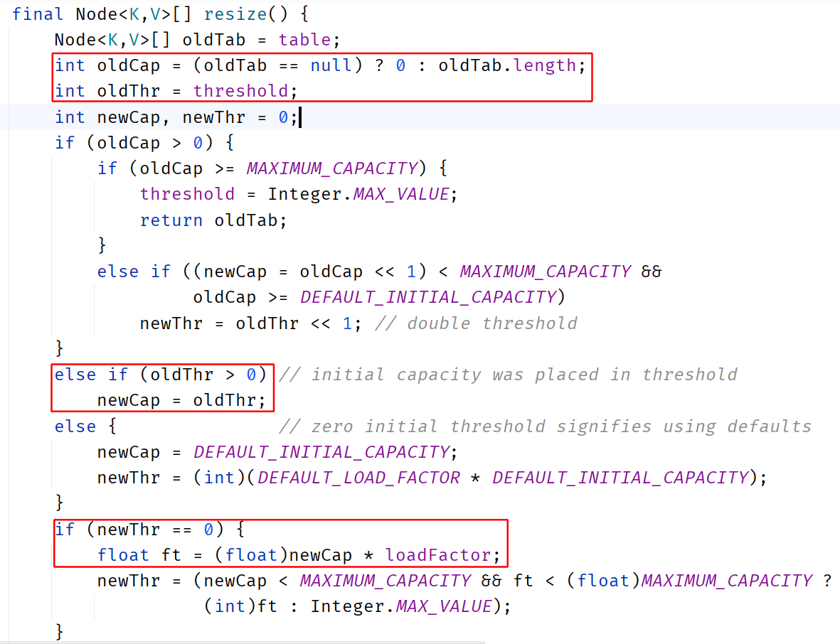Click 'oldCap << 1' in the else-if condition

coord(357,272)
